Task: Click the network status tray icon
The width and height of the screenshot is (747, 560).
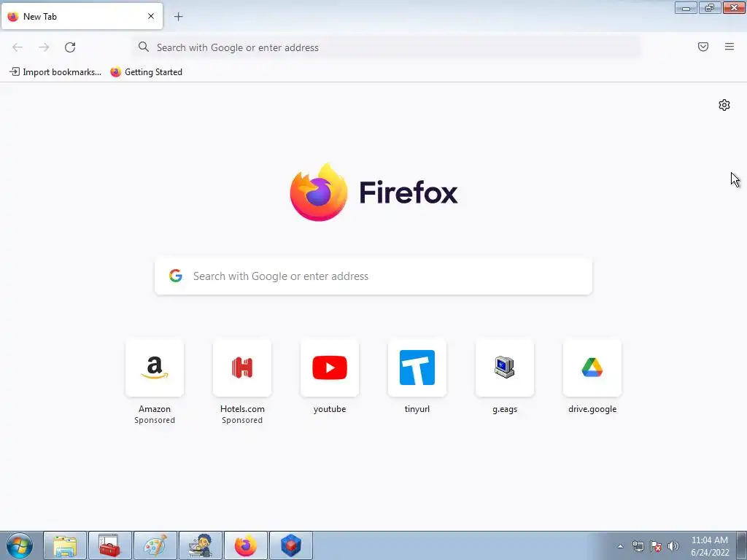Action: tap(638, 546)
